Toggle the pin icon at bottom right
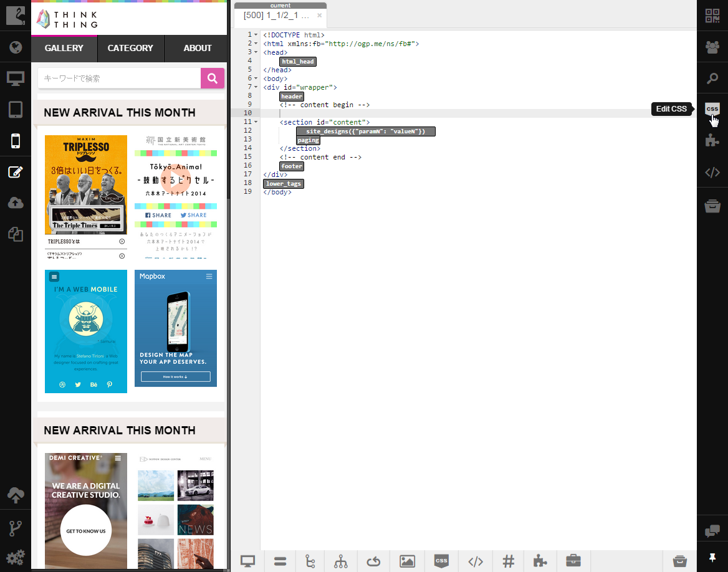The height and width of the screenshot is (572, 728). [712, 557]
